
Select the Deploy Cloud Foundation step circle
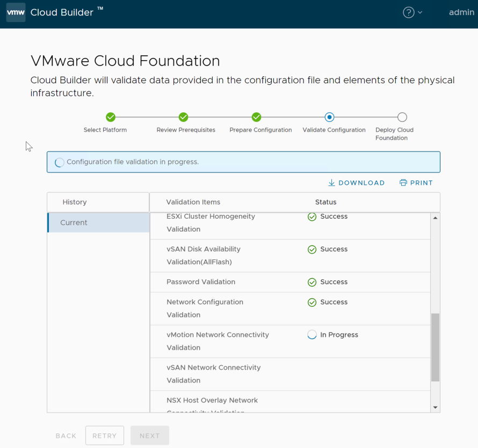pyautogui.click(x=402, y=117)
